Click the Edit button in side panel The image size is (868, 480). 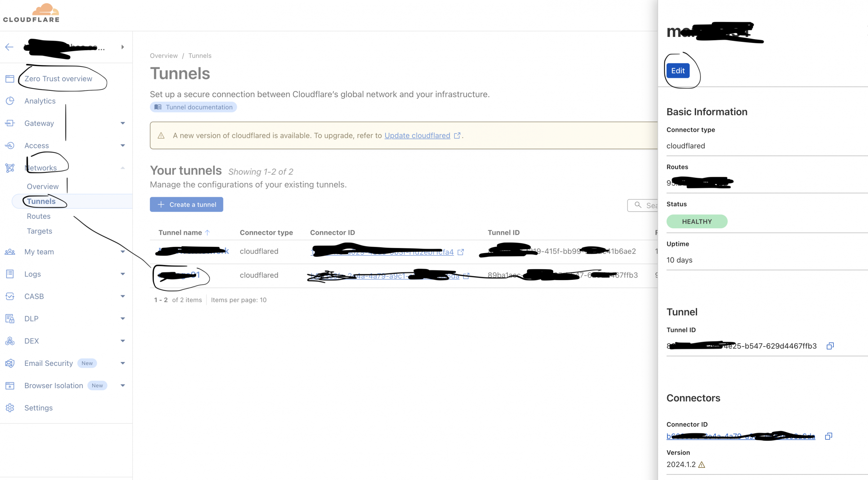678,70
